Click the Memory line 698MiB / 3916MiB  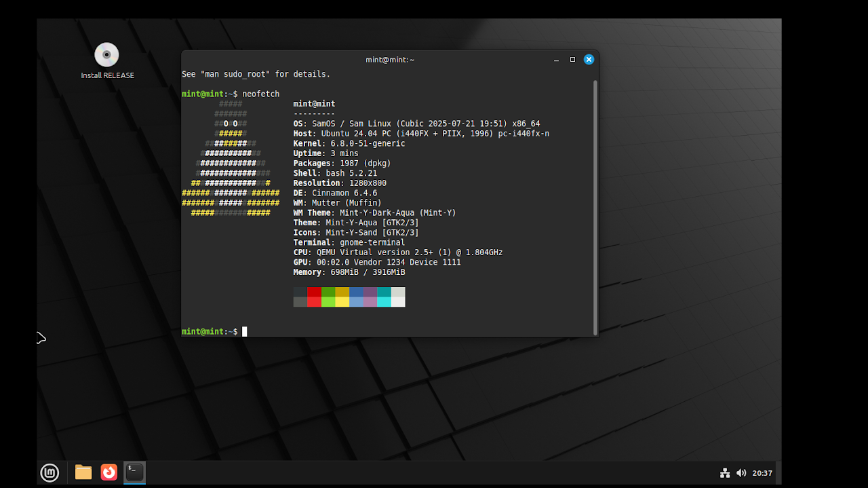[349, 271]
